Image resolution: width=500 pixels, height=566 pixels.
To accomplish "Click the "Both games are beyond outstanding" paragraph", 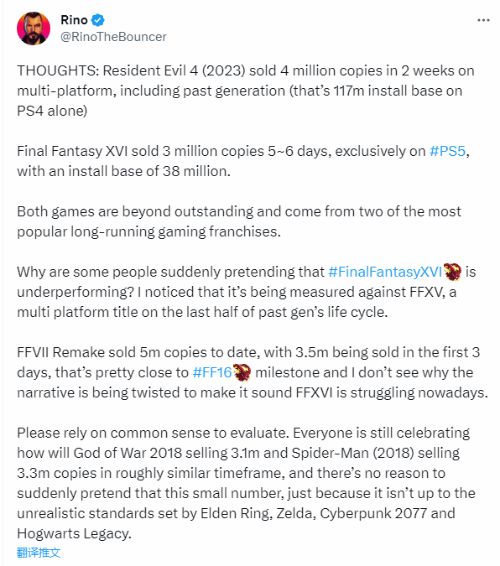I will coord(239,222).
